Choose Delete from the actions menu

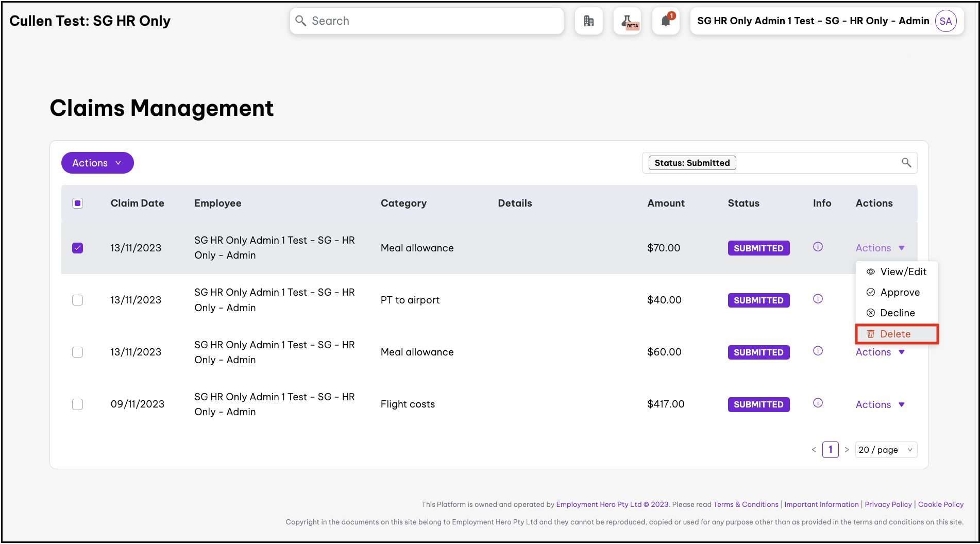tap(895, 334)
